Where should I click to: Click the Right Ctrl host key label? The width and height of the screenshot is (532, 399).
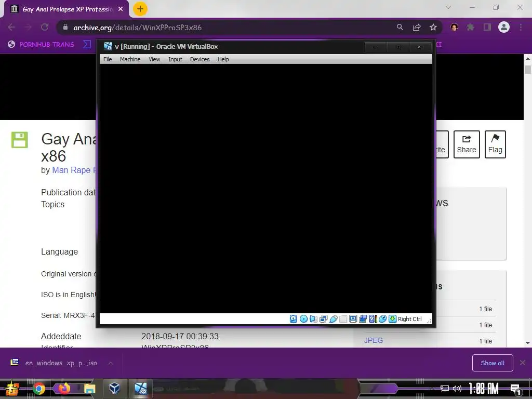pos(409,319)
